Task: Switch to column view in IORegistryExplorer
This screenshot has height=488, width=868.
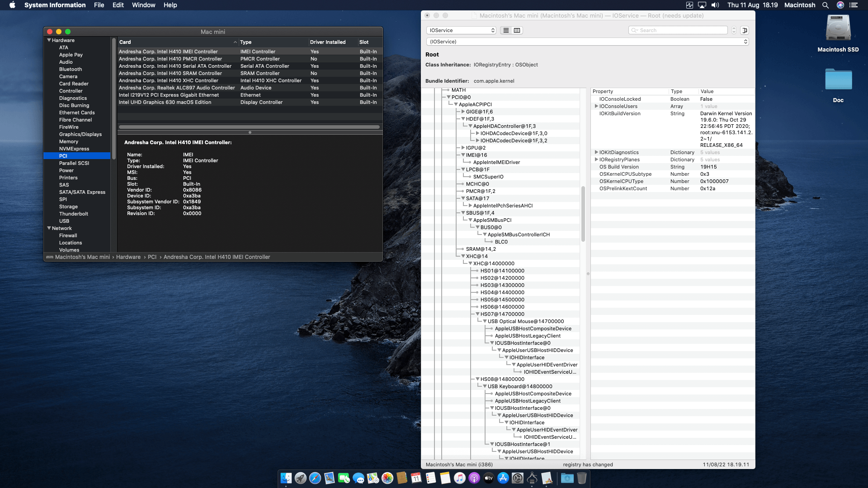Action: click(x=517, y=30)
